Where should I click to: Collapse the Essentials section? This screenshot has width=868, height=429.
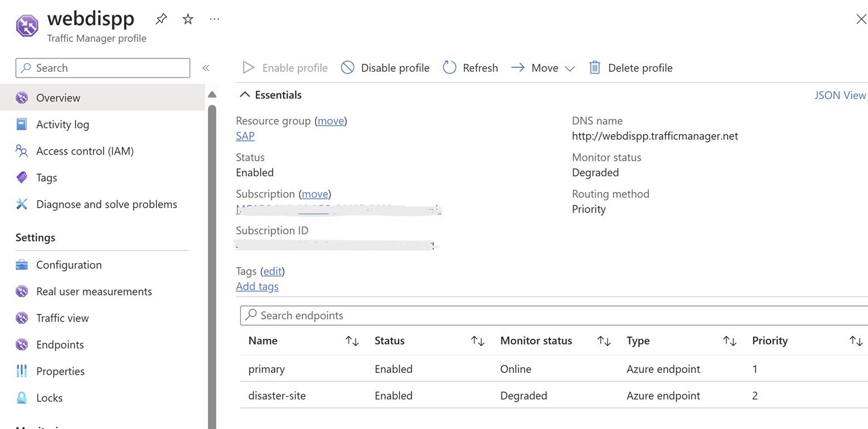coord(245,95)
